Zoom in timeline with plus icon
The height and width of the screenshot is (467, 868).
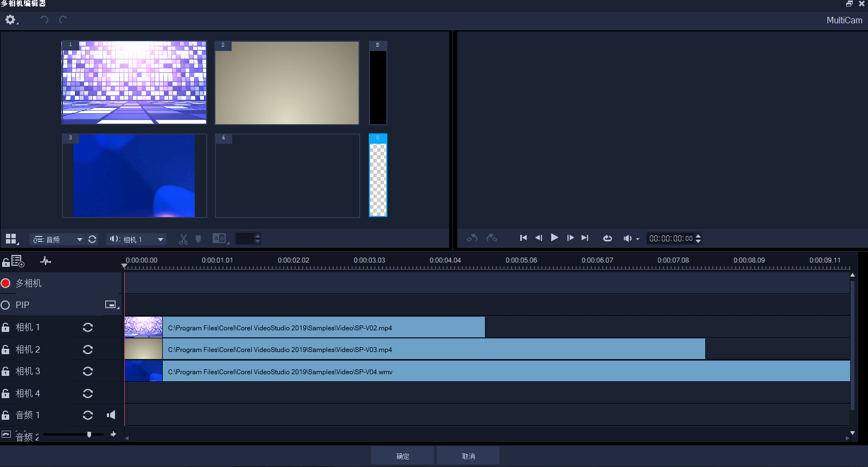113,434
